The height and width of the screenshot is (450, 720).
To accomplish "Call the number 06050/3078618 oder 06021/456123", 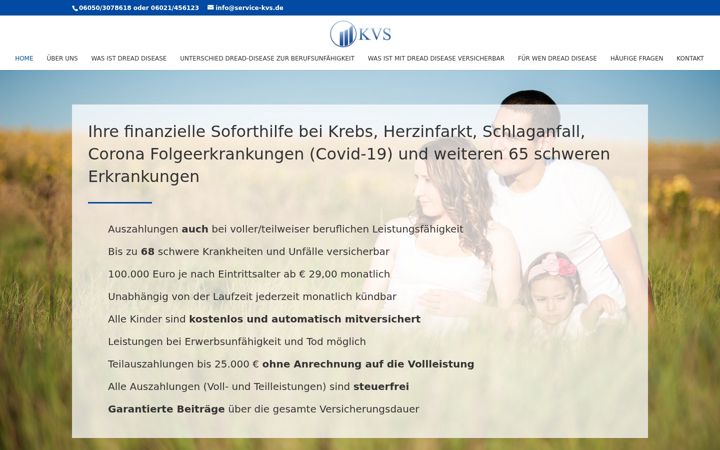I will [139, 8].
